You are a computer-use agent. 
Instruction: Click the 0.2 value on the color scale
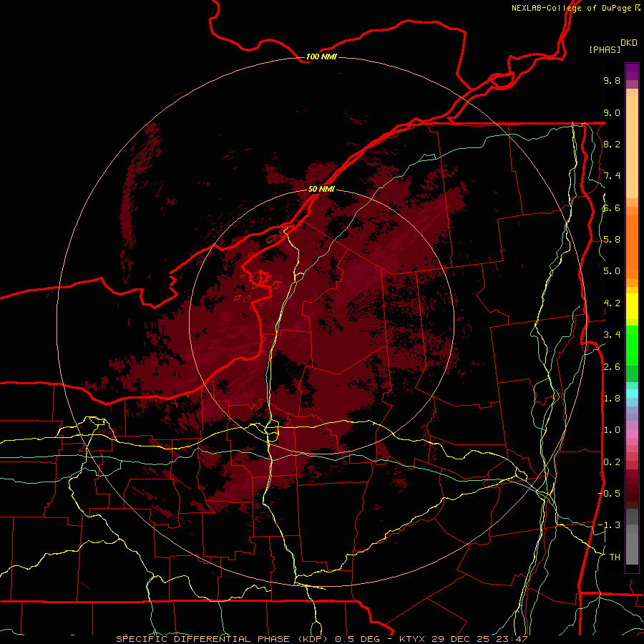[x=612, y=462]
